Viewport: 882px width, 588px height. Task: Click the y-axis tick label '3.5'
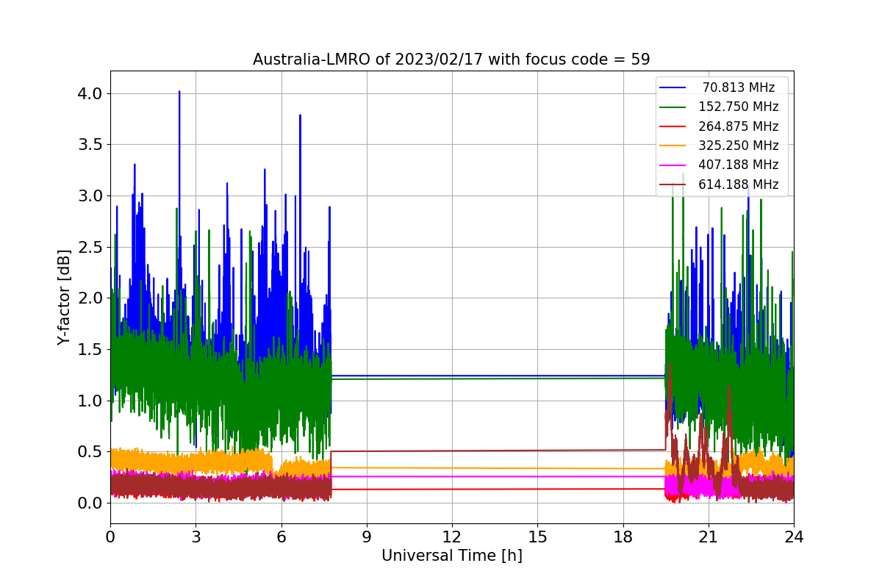89,145
